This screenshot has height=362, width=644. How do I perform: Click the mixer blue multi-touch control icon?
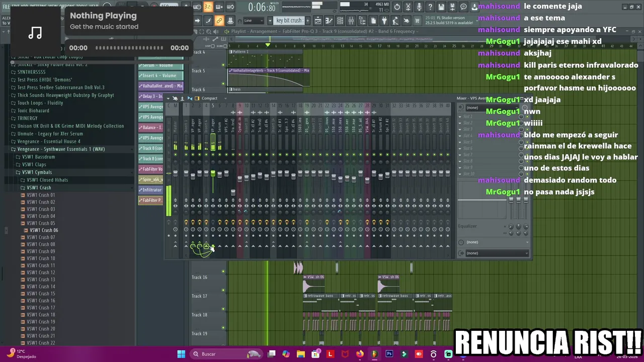point(190,98)
